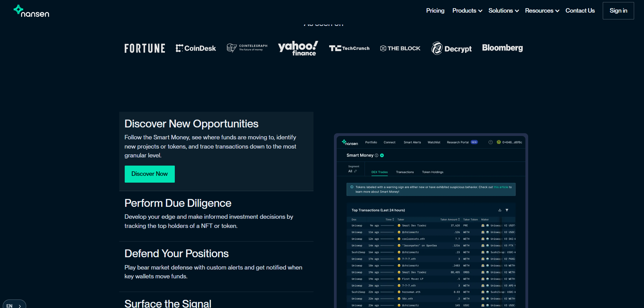Click the Bloomberg logo

coord(503,48)
